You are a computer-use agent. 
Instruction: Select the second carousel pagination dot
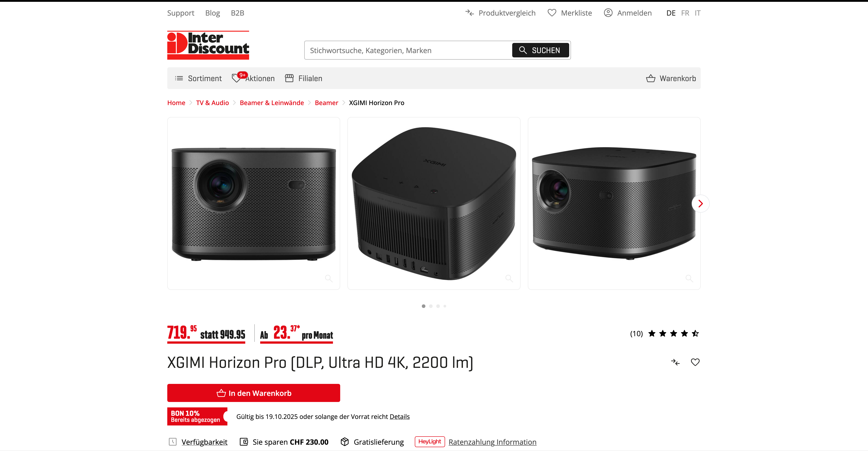pyautogui.click(x=431, y=306)
